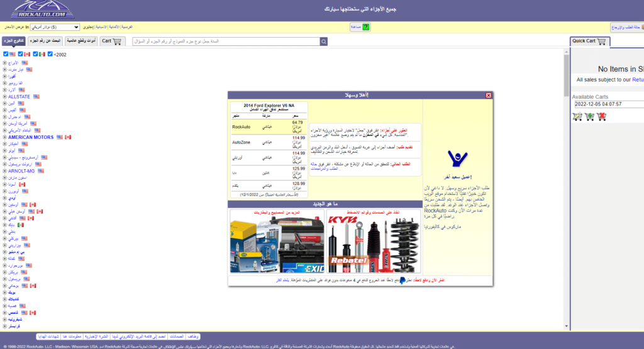Open the AMERICAN MOTORS make link
The width and height of the screenshot is (644, 349).
31,137
